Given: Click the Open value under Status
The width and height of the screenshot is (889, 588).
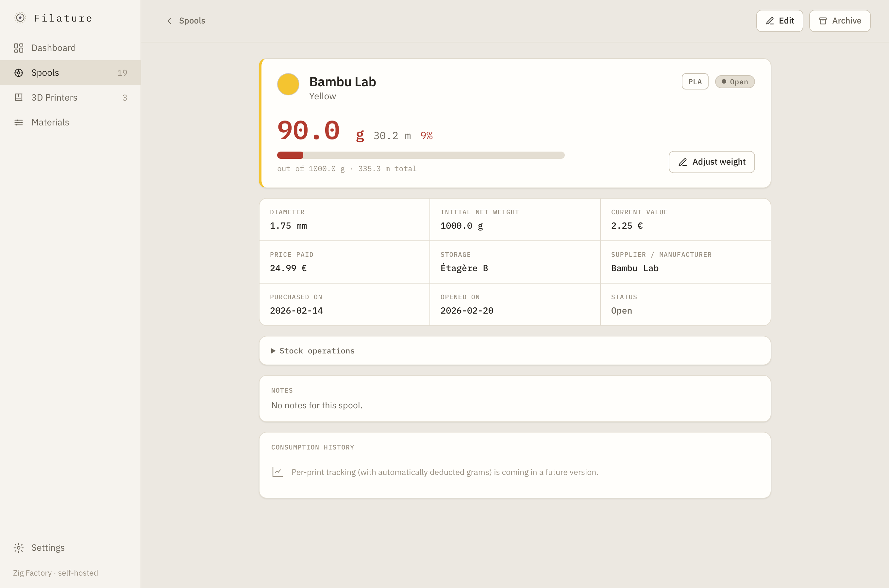Looking at the screenshot, I should [622, 311].
